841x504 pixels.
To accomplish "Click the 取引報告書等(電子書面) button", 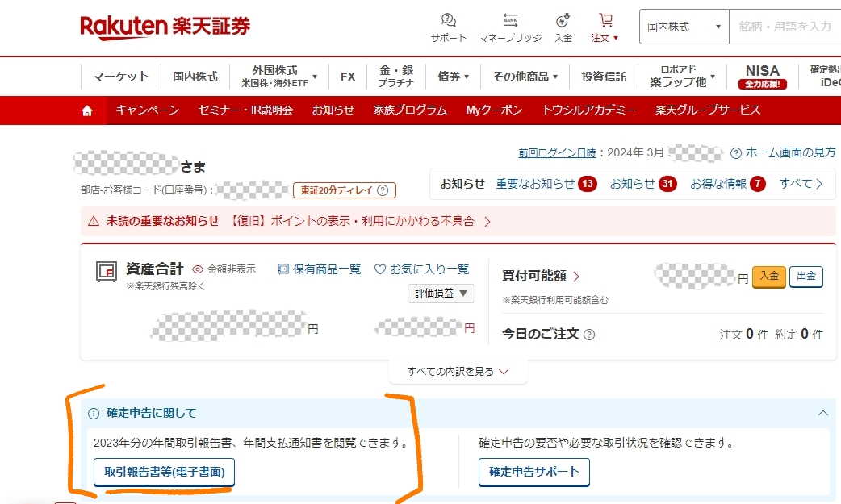I will coord(163,473).
